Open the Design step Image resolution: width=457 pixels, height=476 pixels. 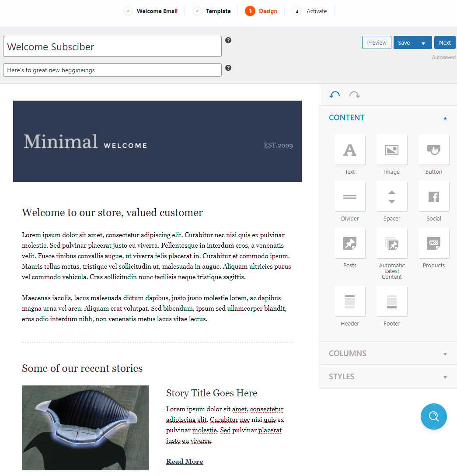(x=261, y=11)
